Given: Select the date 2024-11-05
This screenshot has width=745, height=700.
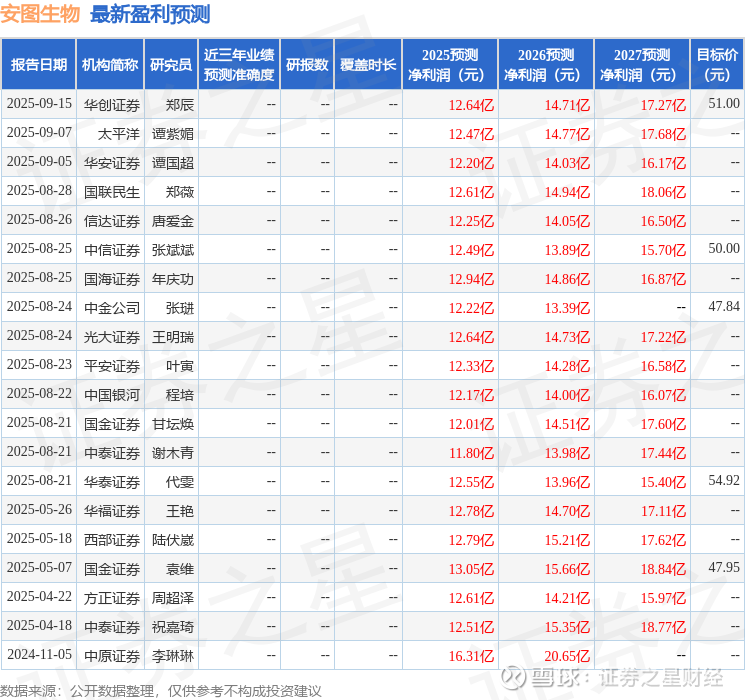Looking at the screenshot, I should click(39, 654).
